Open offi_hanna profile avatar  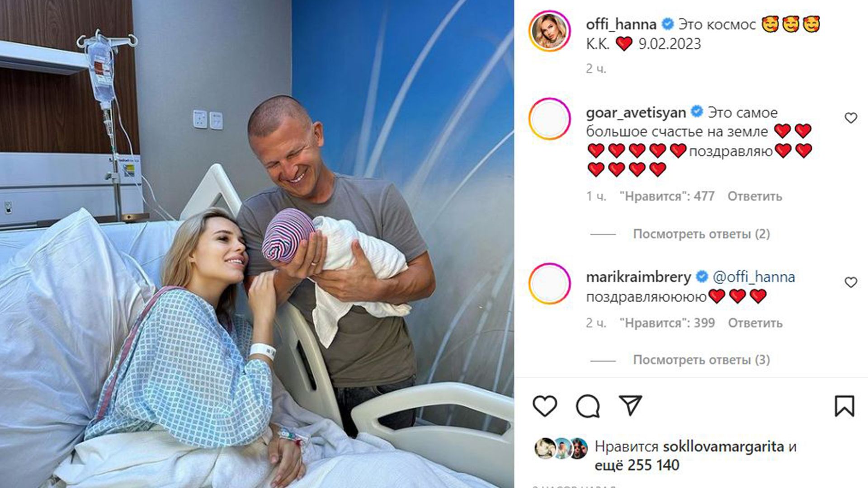click(x=549, y=31)
